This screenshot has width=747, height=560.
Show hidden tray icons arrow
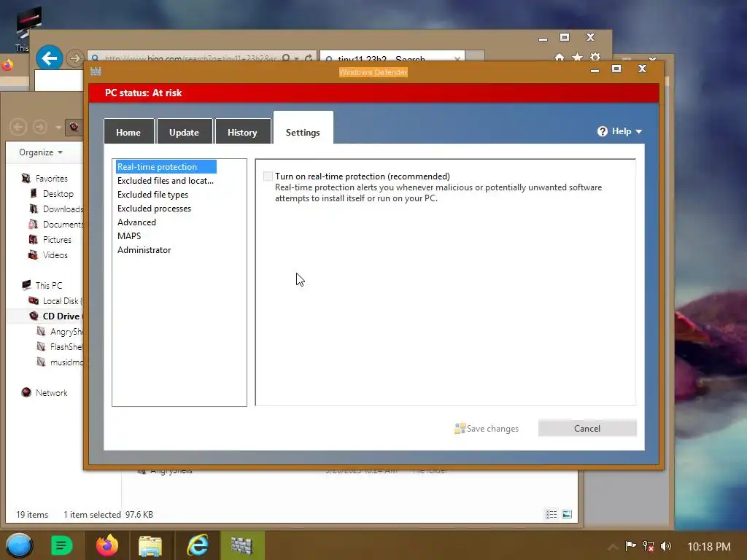pos(613,547)
